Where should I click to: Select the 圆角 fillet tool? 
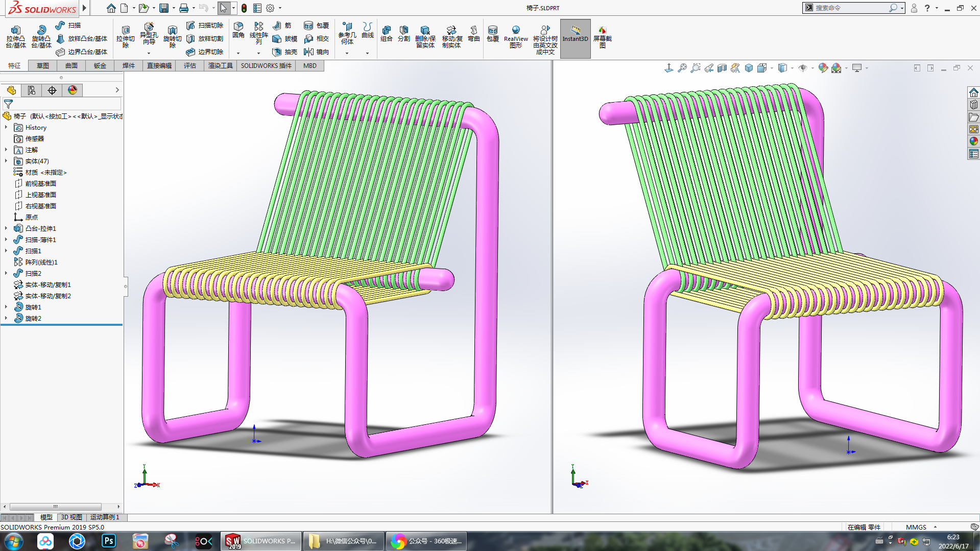click(x=238, y=30)
